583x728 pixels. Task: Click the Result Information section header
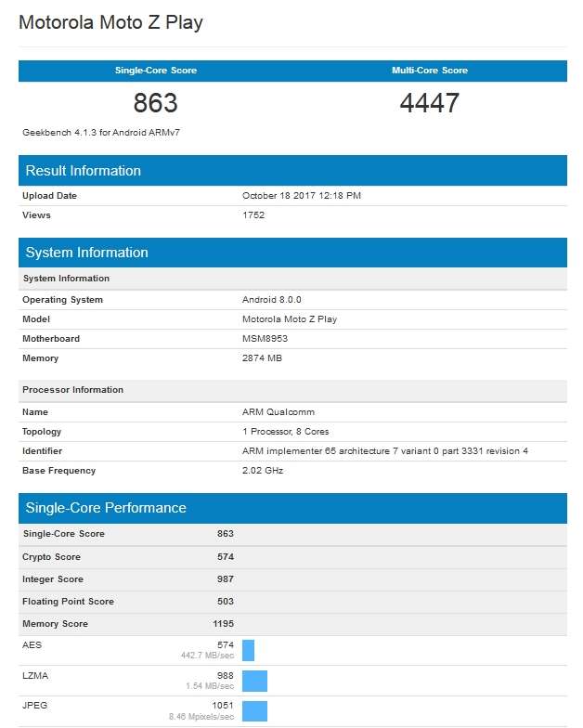click(84, 171)
